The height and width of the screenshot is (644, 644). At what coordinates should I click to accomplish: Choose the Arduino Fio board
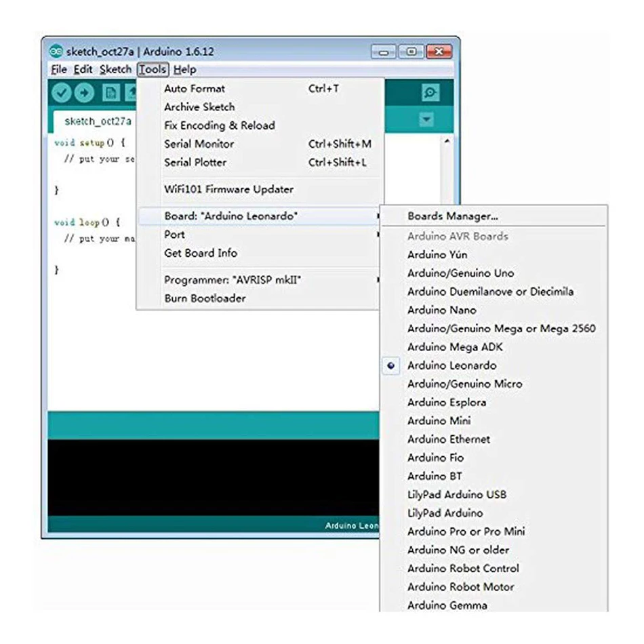[494, 458]
